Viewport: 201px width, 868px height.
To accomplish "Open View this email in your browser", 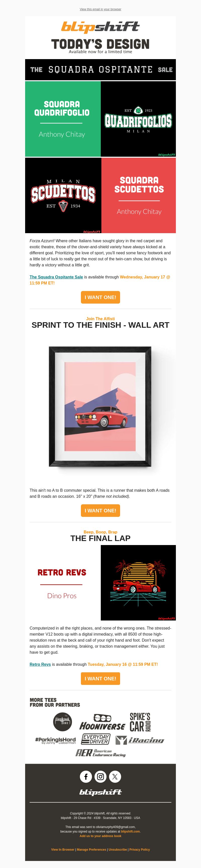I will (x=100, y=9).
